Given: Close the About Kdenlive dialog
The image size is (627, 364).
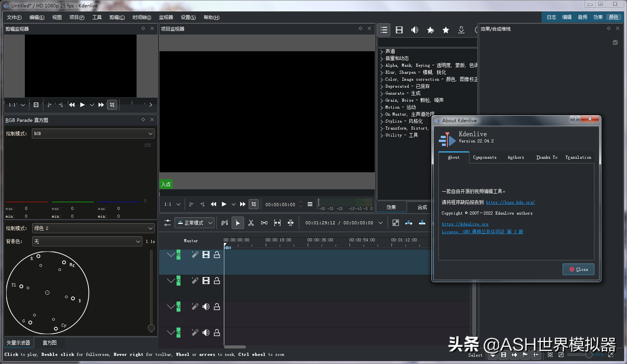Looking at the screenshot, I should click(x=578, y=269).
